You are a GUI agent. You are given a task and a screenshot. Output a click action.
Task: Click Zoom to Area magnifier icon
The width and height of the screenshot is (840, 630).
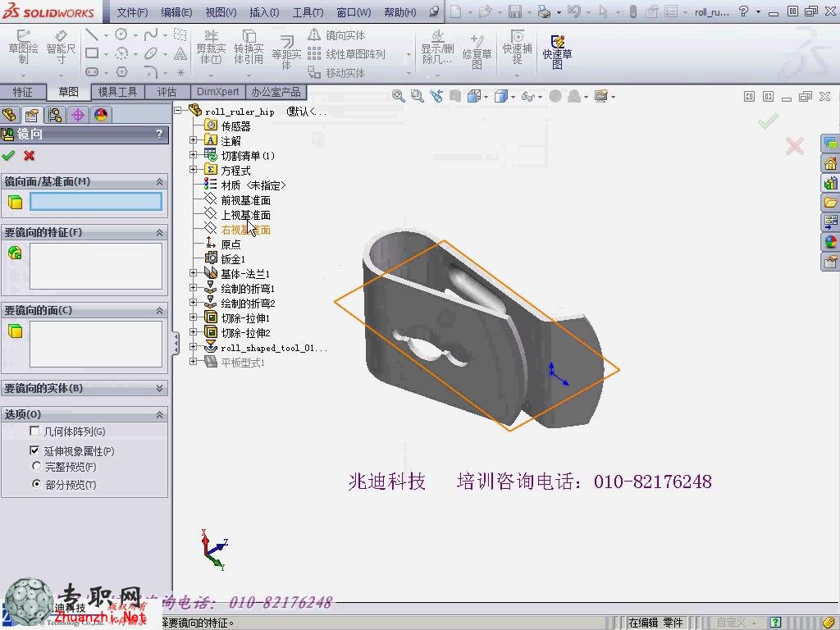click(417, 96)
